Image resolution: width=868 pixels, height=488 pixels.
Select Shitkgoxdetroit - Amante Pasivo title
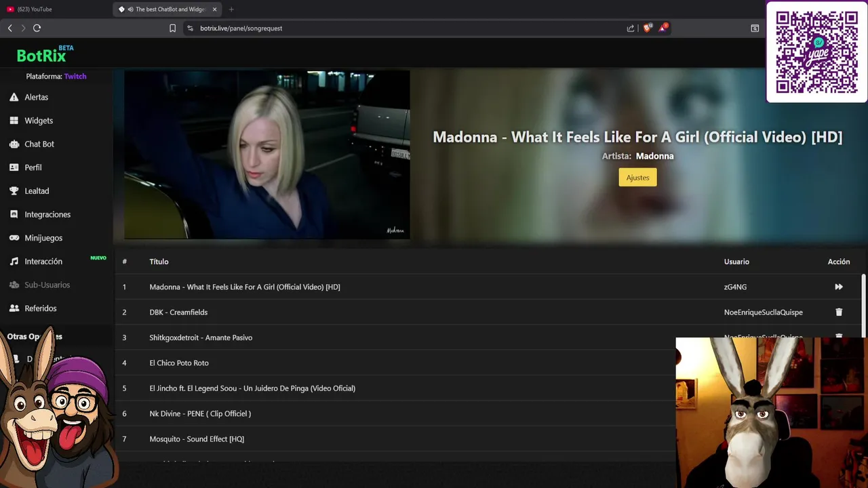click(201, 338)
